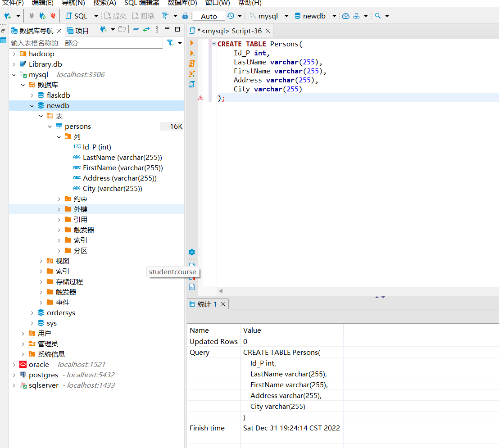Collapse the mysql localhost:3306 connection

point(14,75)
